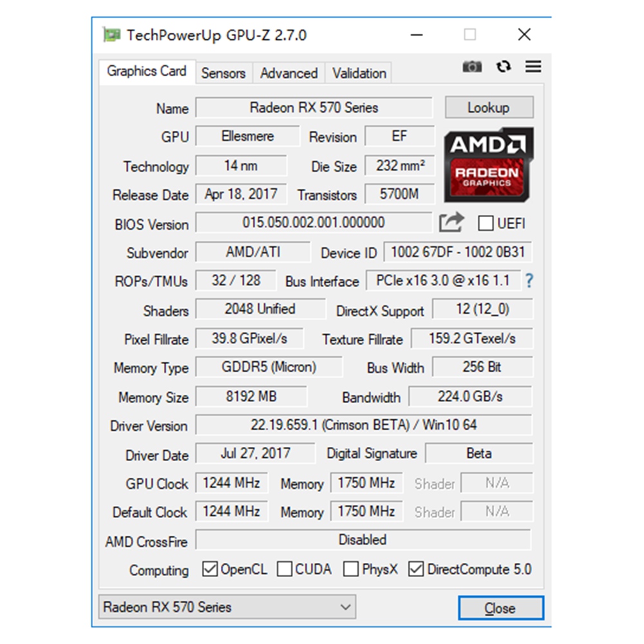This screenshot has height=644, width=644.
Task: Click the Computing label
Action: tap(159, 571)
